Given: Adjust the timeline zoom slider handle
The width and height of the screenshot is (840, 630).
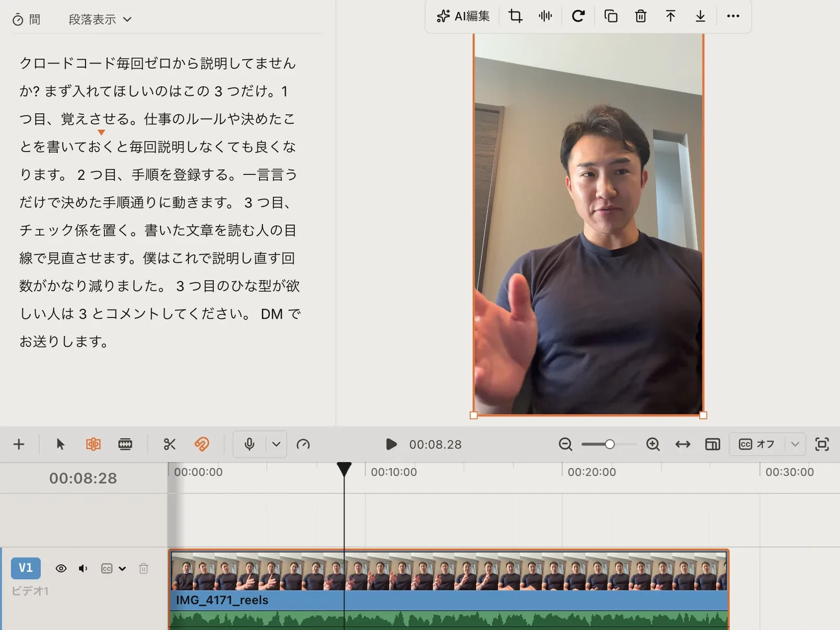Looking at the screenshot, I should point(610,444).
